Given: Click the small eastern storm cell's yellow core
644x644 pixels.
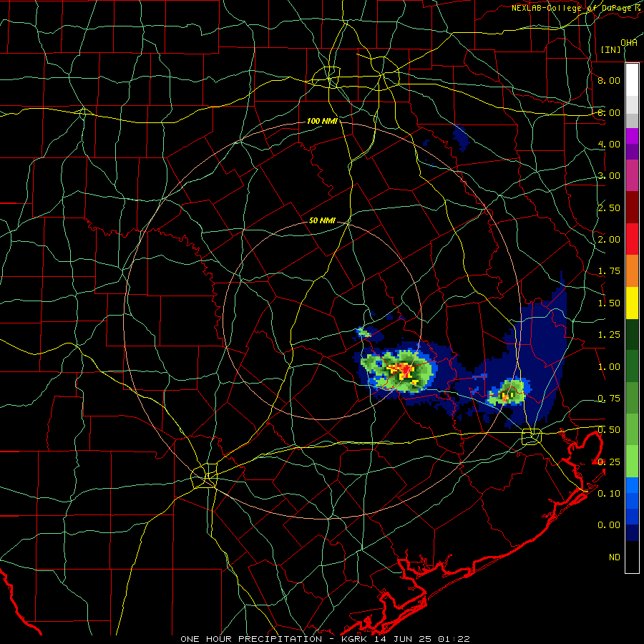Looking at the screenshot, I should 506,396.
